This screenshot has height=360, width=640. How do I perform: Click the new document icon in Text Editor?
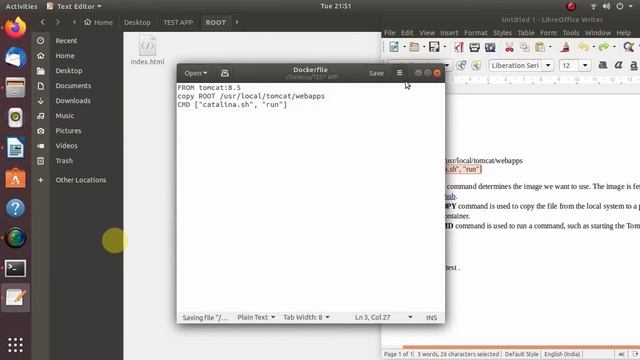tap(224, 73)
